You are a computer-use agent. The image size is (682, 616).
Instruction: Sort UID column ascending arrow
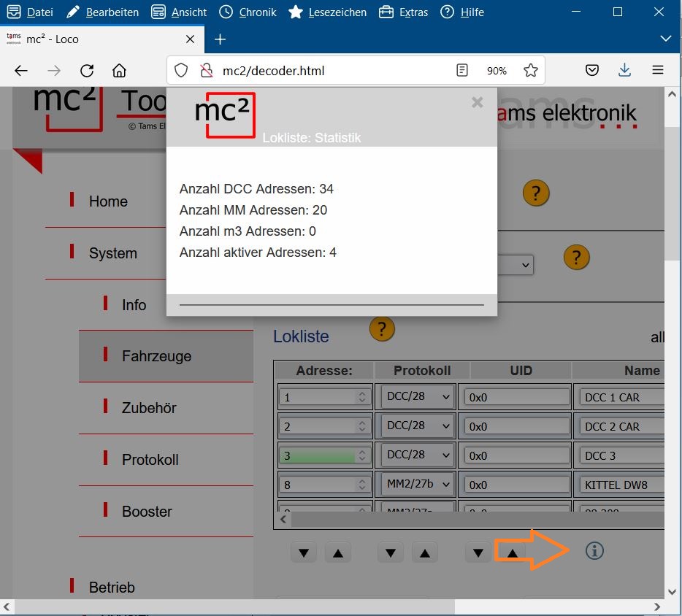coord(513,553)
